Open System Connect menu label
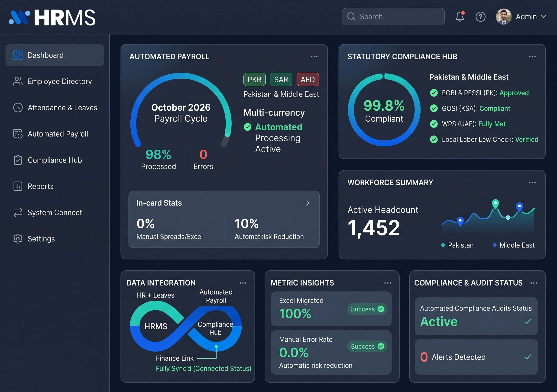The width and height of the screenshot is (557, 392). coord(55,212)
